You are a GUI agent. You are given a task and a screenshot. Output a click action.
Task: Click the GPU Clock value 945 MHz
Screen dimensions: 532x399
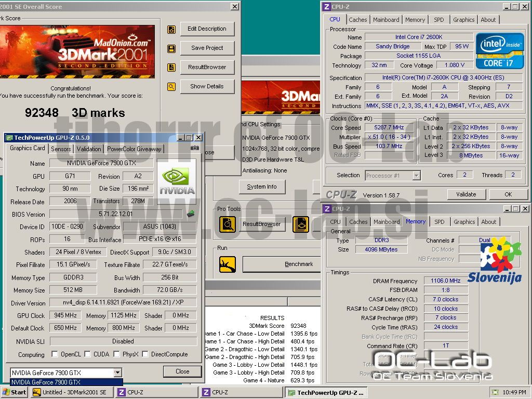click(x=65, y=315)
